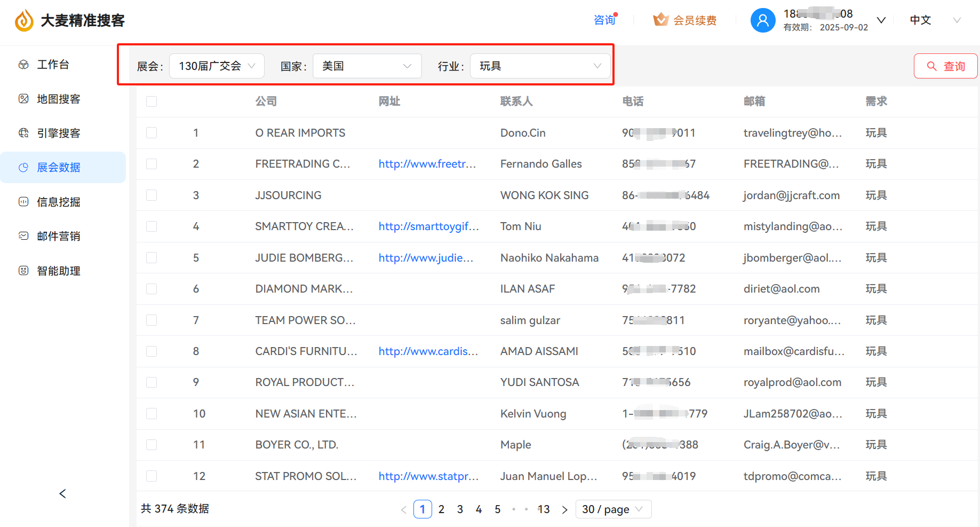The width and height of the screenshot is (980, 527).
Task: Open the 国家 dropdown showing 美国
Action: coord(367,66)
